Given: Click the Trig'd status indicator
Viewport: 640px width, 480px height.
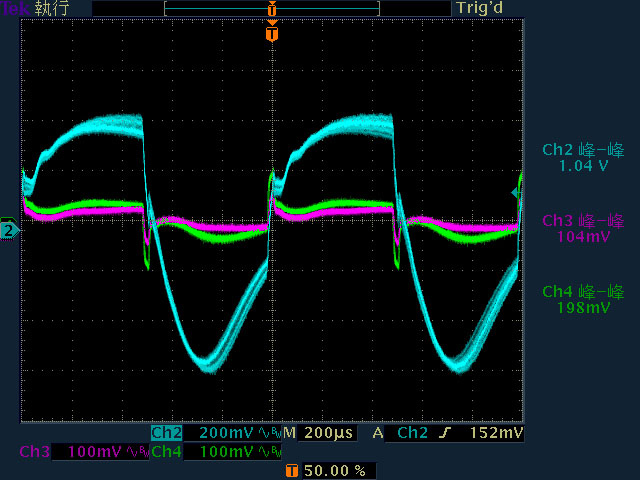Looking at the screenshot, I should (480, 8).
